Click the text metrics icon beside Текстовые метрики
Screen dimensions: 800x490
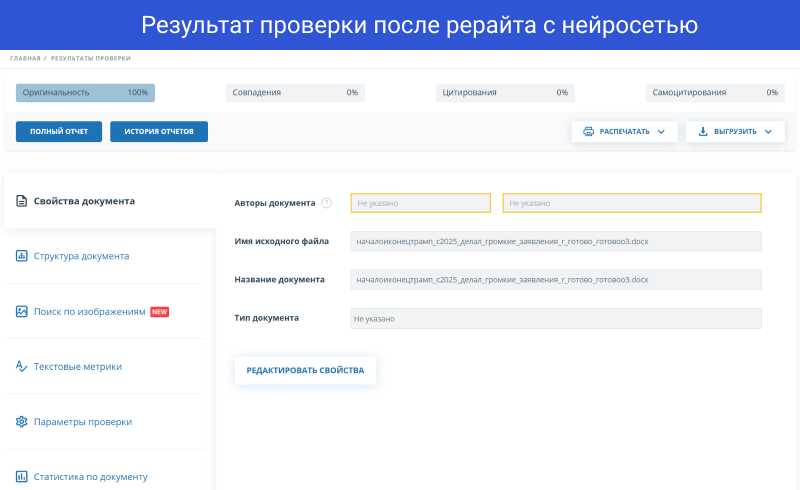coord(21,366)
